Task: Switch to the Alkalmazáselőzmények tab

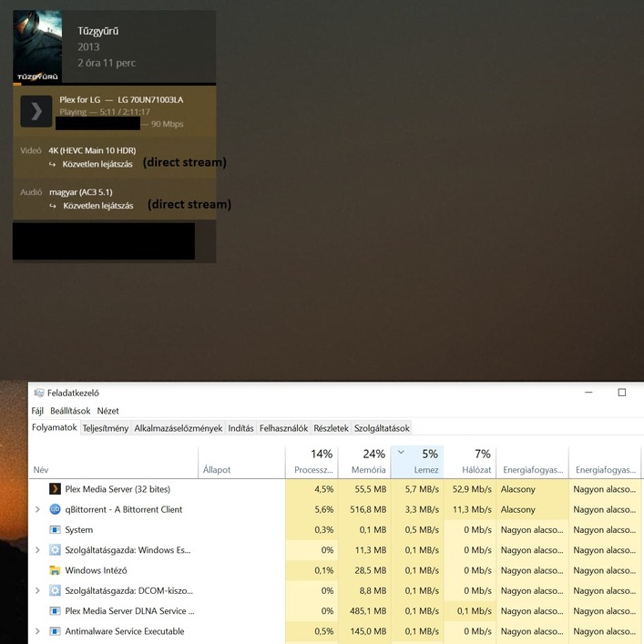Action: pos(179,428)
